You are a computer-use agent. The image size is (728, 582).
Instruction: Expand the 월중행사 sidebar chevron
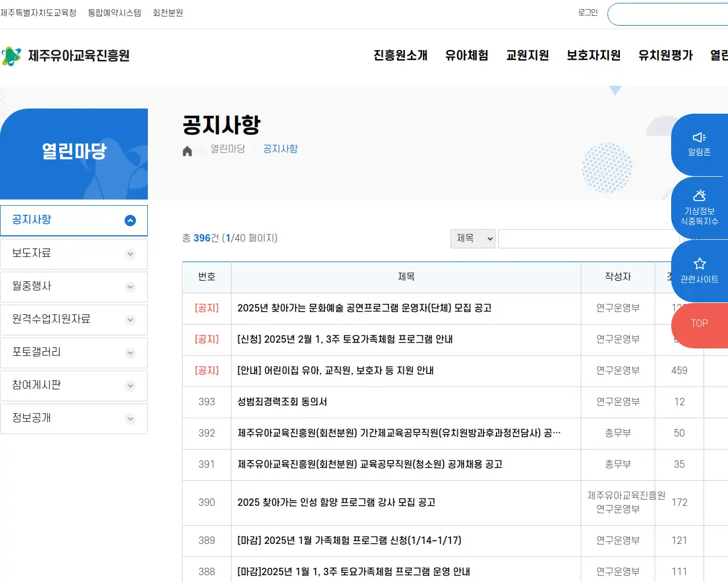[130, 287]
